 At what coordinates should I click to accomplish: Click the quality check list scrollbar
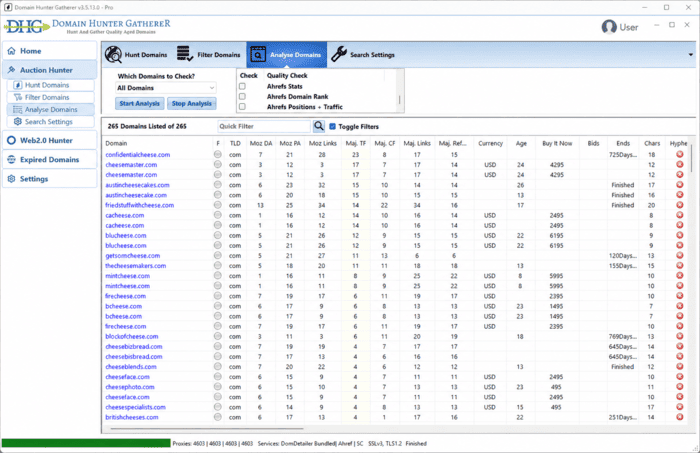pos(399,100)
